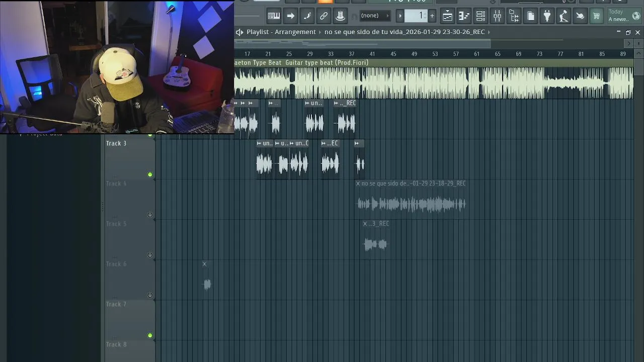The image size is (644, 362).
Task: Click X icon on ..3_REC clip
Action: click(x=365, y=224)
